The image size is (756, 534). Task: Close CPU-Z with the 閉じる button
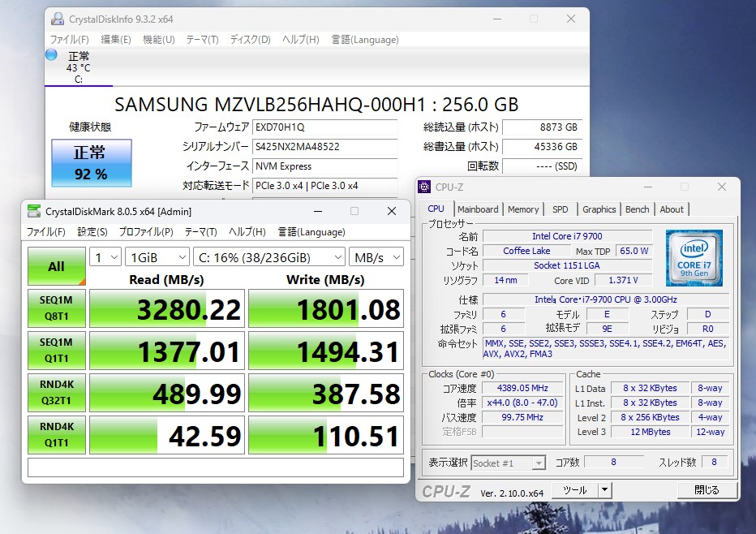tap(707, 490)
